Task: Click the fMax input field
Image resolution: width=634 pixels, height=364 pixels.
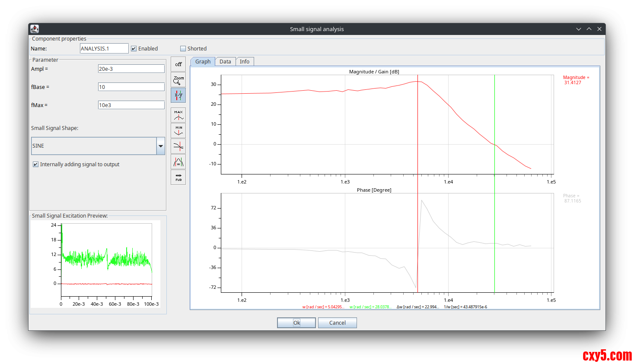Action: [x=131, y=105]
